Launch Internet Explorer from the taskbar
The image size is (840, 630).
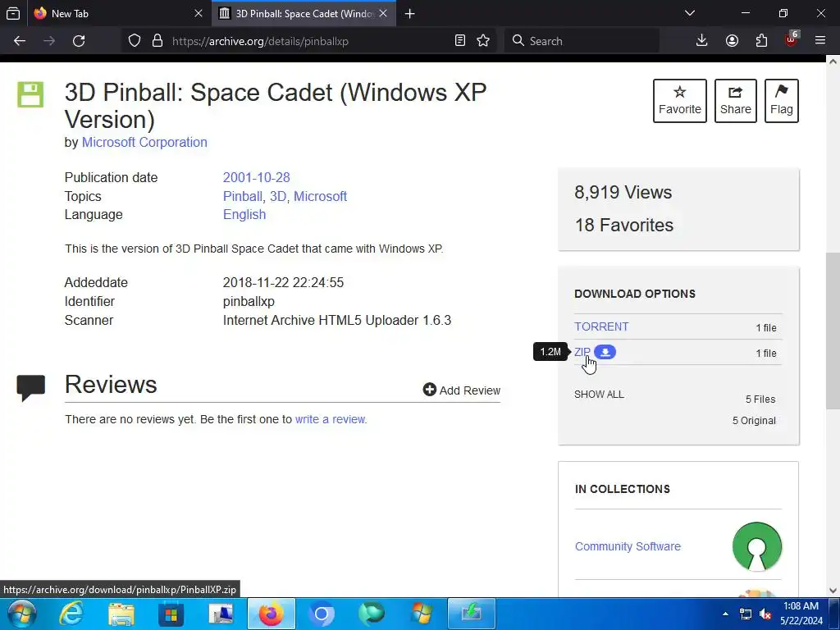(71, 614)
